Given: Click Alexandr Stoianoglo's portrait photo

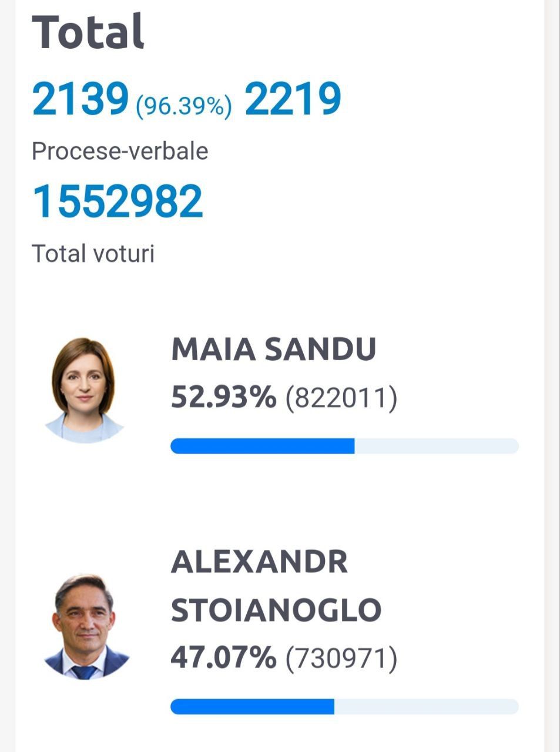Looking at the screenshot, I should tap(86, 626).
